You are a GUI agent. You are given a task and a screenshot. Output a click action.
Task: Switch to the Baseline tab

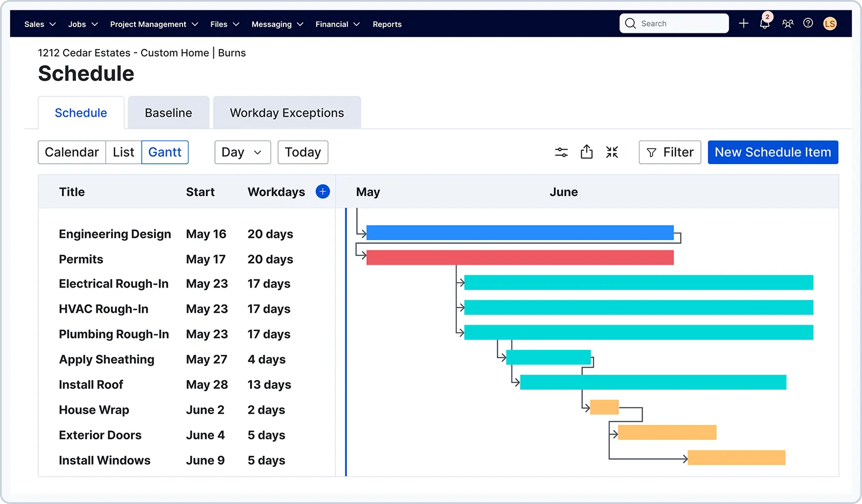(x=168, y=113)
